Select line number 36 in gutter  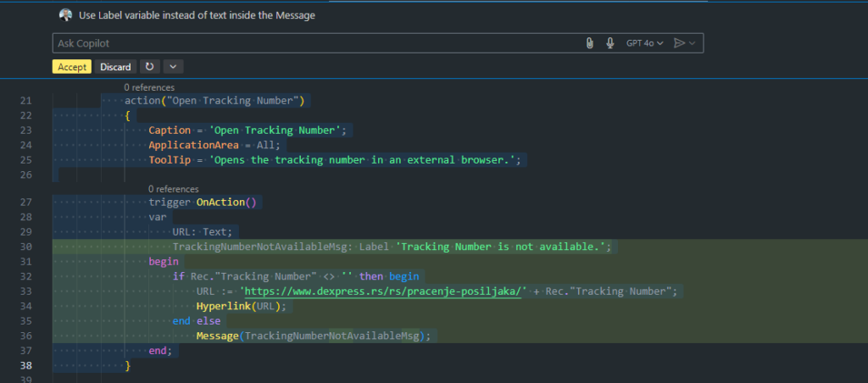(x=26, y=336)
